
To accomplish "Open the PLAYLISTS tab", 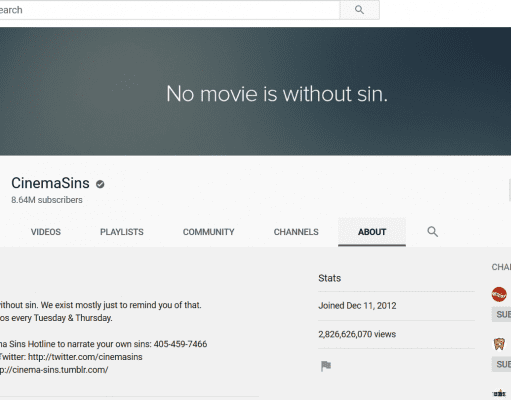I will click(x=122, y=232).
